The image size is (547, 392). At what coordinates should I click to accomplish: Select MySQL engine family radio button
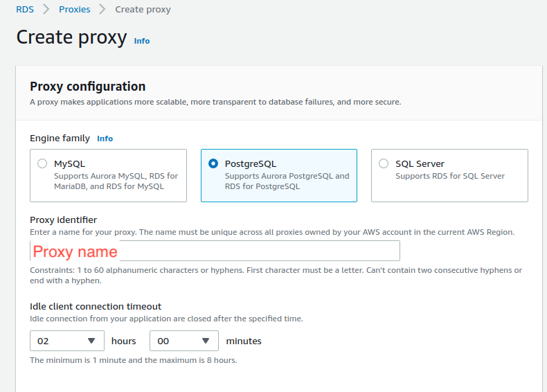[42, 163]
